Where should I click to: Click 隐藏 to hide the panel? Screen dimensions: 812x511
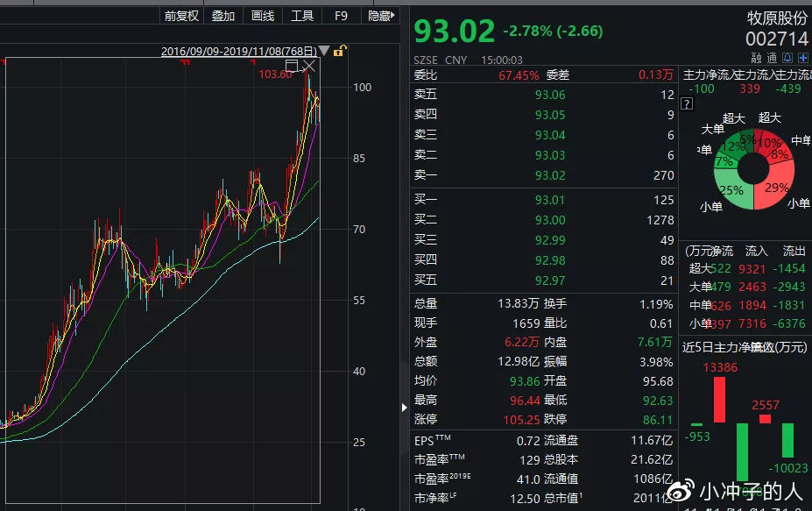tap(381, 16)
